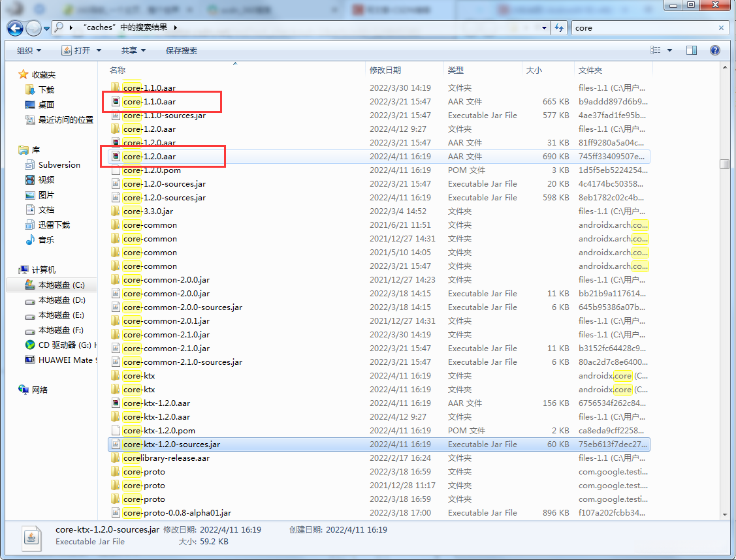Expand breadcrumb arrow after 搜索结果
736x560 pixels.
coord(176,27)
